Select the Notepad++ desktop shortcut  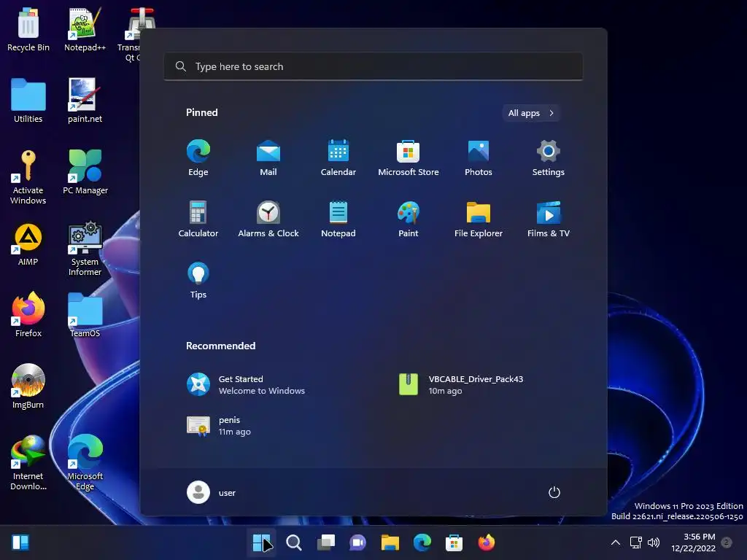point(85,29)
